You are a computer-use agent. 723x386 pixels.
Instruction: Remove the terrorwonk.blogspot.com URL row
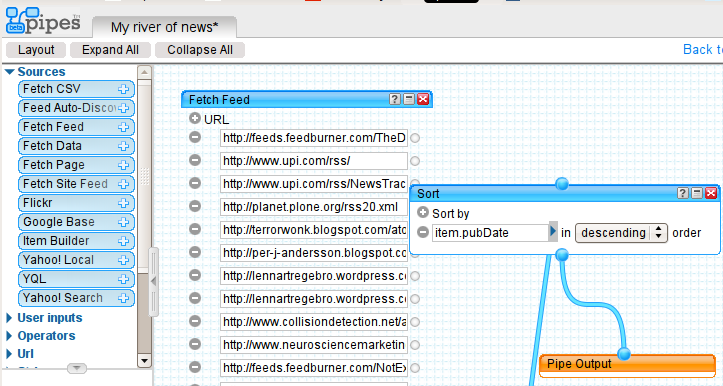(195, 229)
